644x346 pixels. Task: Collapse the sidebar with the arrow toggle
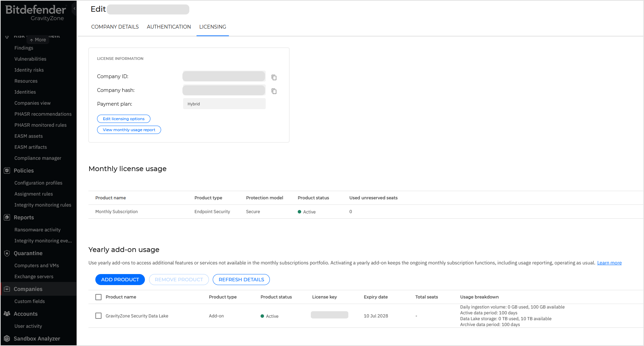pos(74,8)
